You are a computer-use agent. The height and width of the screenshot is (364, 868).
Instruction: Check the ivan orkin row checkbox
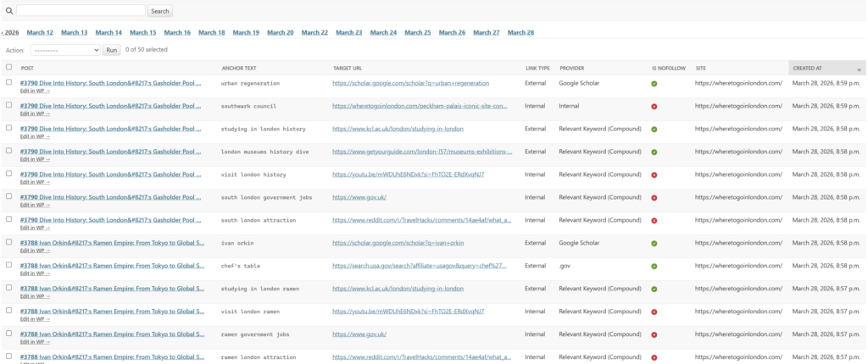pos(8,242)
